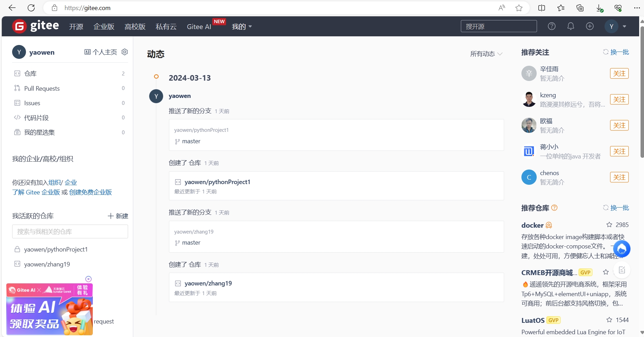The image size is (644, 337).
Task: Click 创建免费企业版 link
Action: (x=90, y=192)
